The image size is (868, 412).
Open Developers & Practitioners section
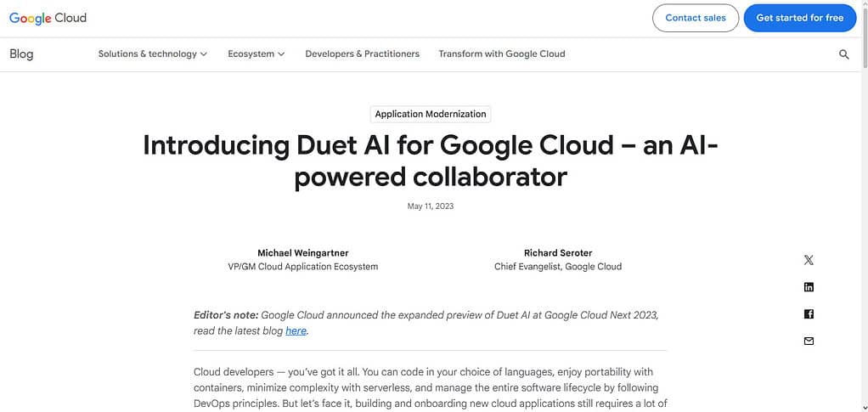(x=362, y=54)
